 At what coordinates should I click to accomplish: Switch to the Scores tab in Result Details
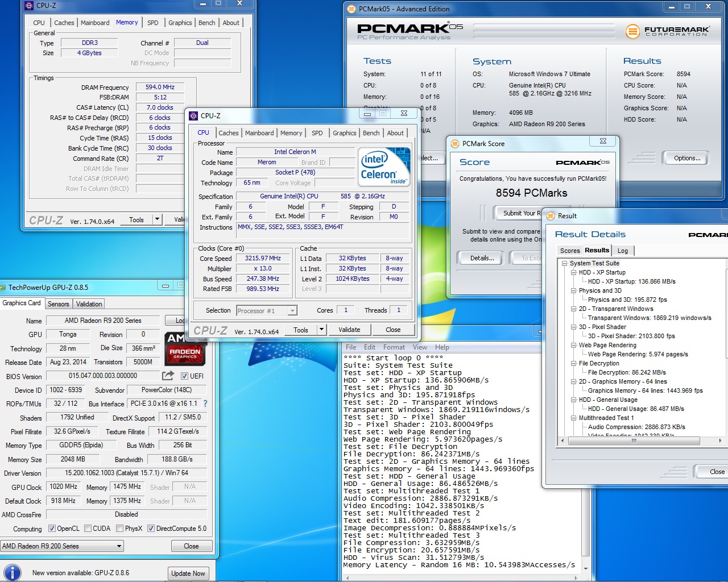[570, 251]
